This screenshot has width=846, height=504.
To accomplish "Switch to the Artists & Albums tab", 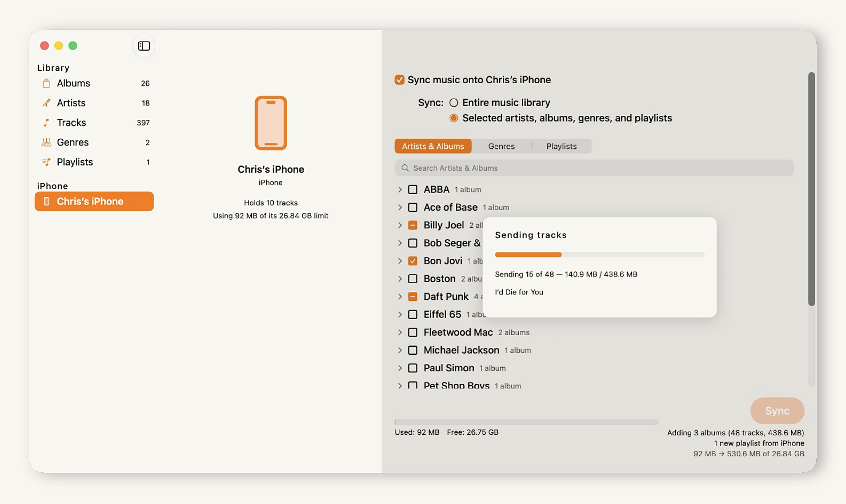I will tap(433, 146).
